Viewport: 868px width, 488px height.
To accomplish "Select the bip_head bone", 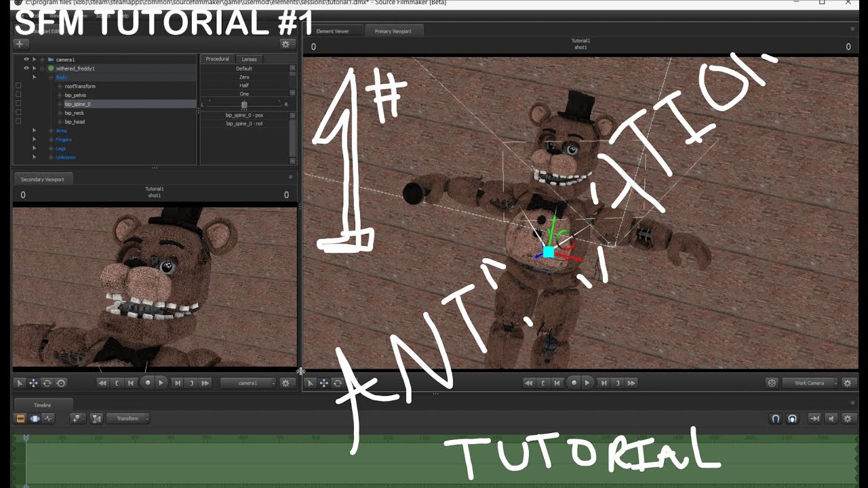I will pyautogui.click(x=75, y=122).
